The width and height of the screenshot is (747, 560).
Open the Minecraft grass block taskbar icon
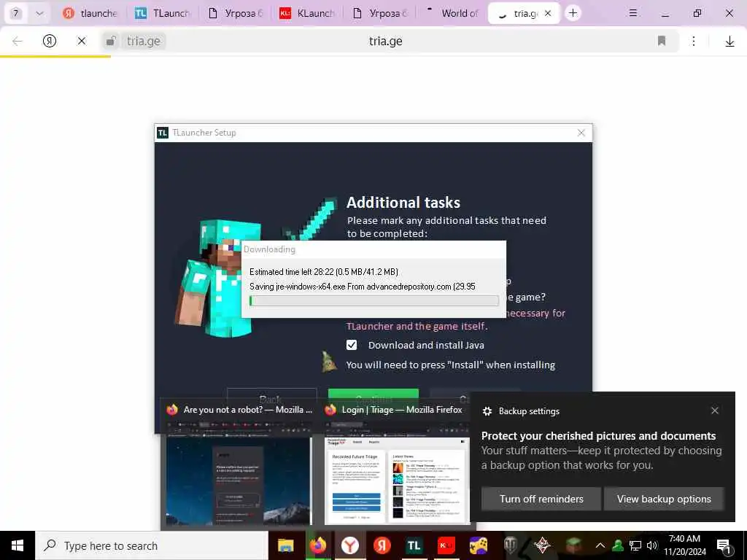point(574,545)
